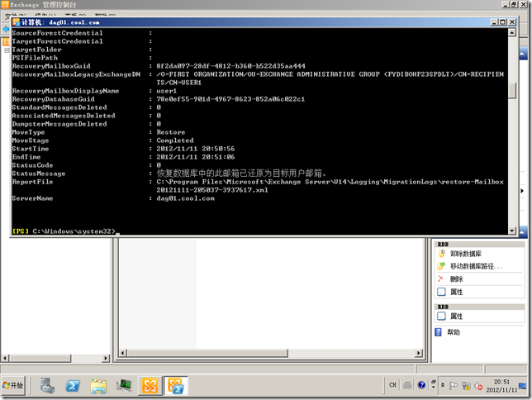The image size is (532, 400).
Task: Open Server Manager from the taskbar
Action: pyautogui.click(x=47, y=386)
